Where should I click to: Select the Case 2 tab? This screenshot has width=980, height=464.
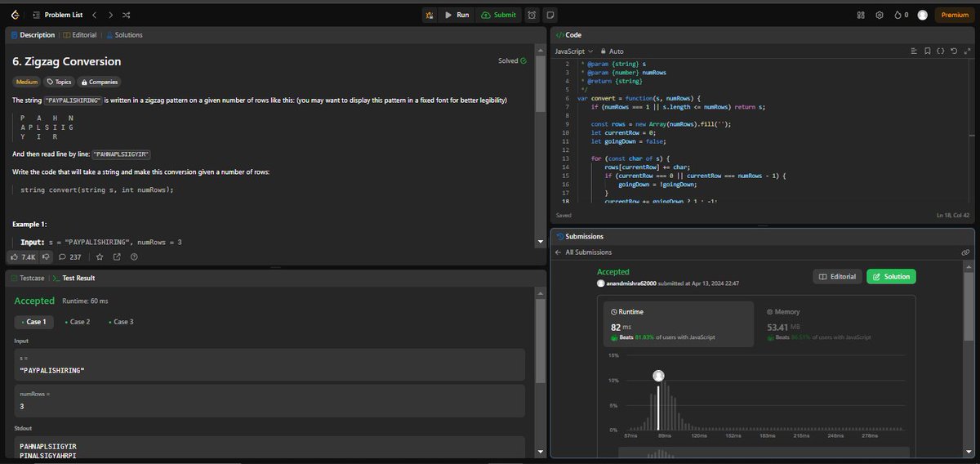point(77,322)
